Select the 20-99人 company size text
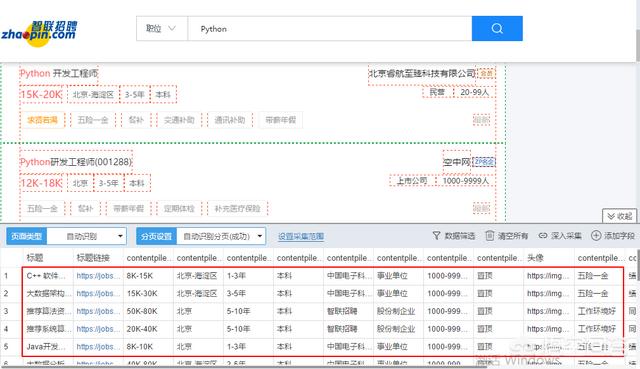Viewport: 640px width, 369px height. (x=474, y=93)
